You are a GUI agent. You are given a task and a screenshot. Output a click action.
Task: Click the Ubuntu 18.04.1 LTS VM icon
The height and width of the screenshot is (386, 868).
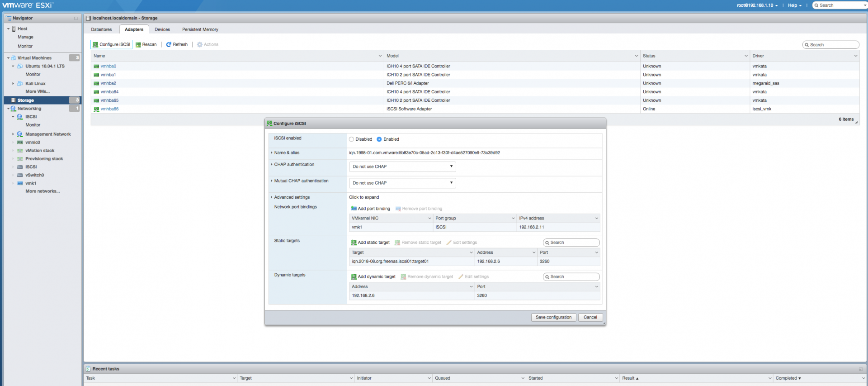pos(20,66)
